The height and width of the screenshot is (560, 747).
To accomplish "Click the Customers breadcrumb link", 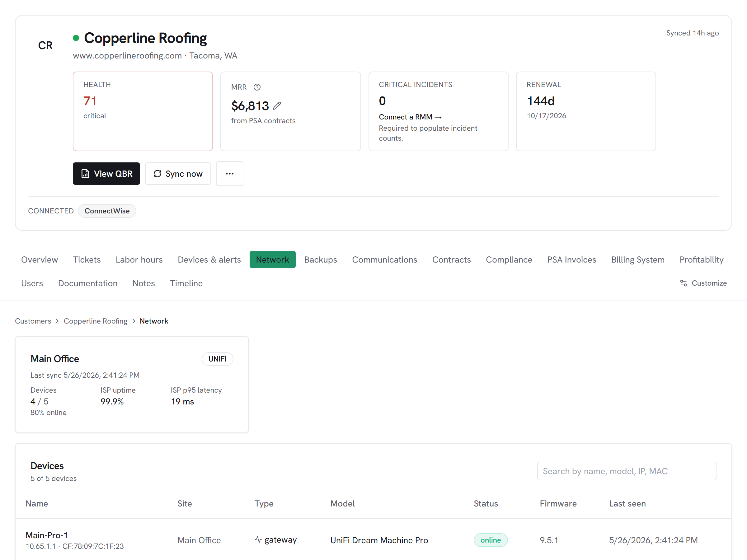I will (33, 321).
